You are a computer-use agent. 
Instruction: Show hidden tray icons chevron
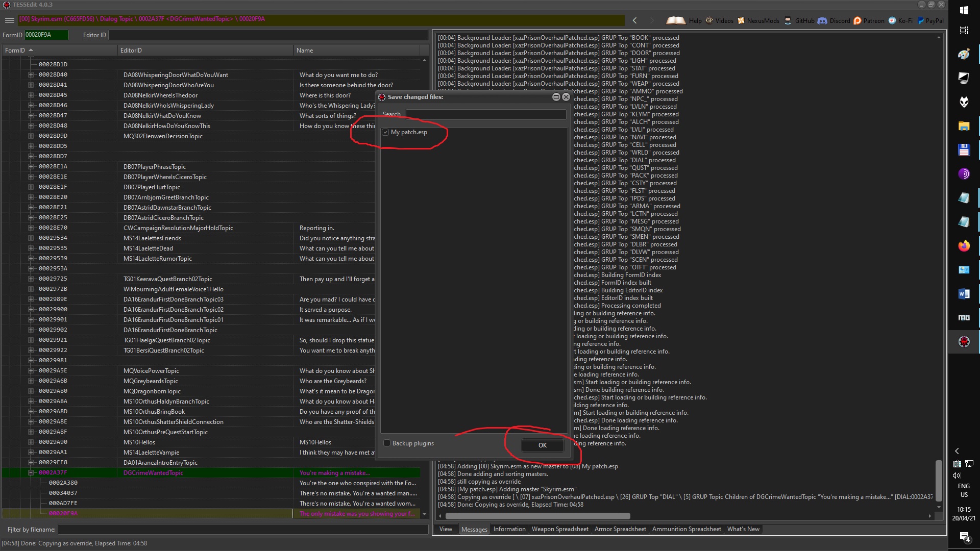957,451
